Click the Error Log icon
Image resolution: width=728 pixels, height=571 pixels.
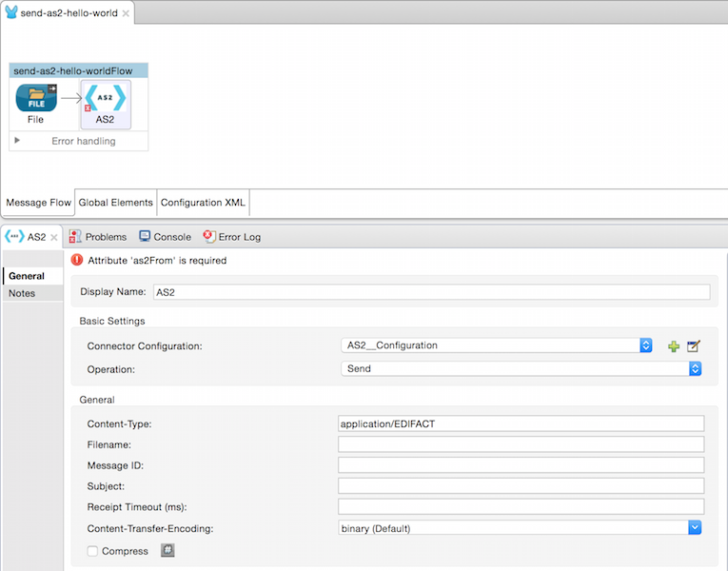[x=209, y=236]
